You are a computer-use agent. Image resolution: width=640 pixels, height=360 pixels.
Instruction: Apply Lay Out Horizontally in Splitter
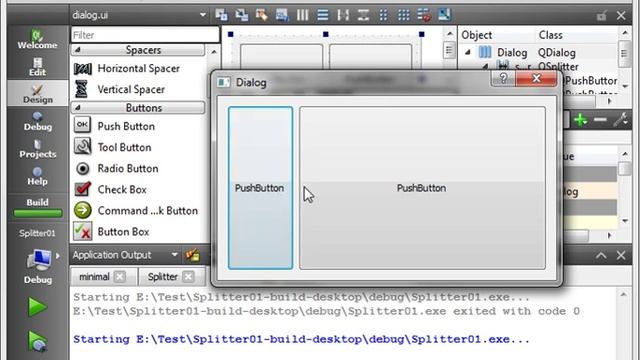coord(343,15)
